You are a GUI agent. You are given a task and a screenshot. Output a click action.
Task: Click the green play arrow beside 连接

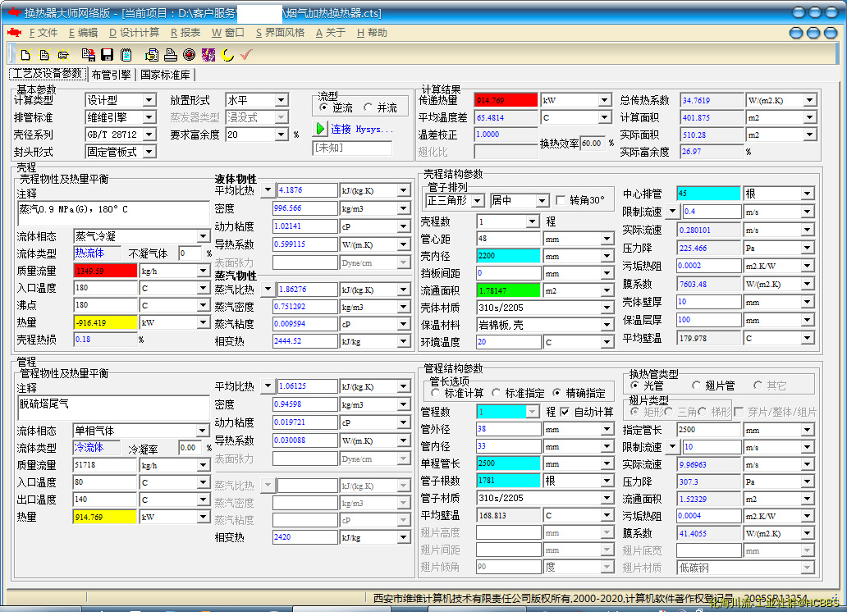[320, 129]
